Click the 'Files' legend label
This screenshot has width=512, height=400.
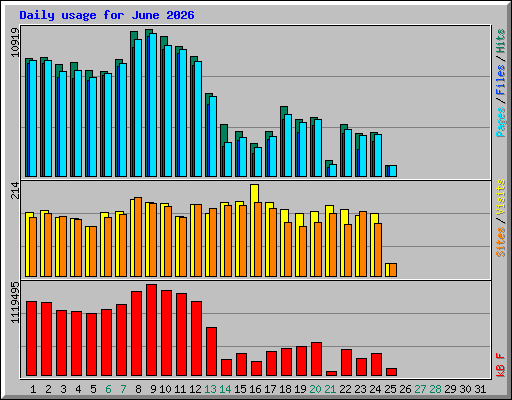500,80
